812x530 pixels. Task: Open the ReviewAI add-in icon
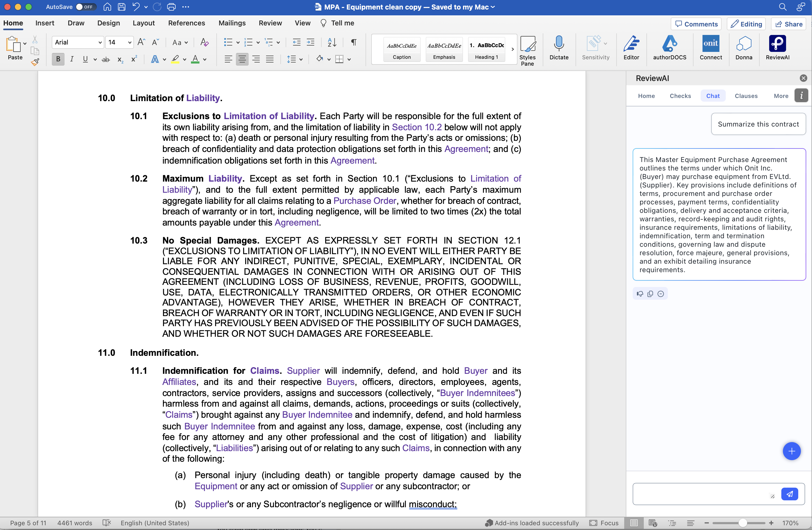pyautogui.click(x=777, y=44)
